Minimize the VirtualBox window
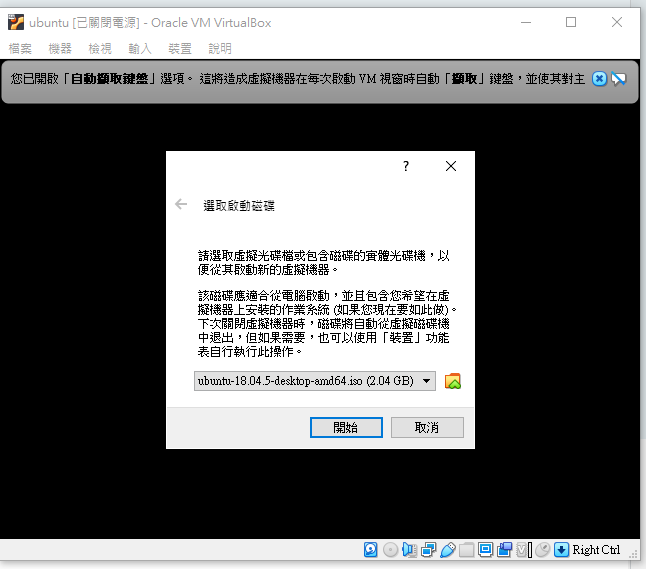 point(526,22)
